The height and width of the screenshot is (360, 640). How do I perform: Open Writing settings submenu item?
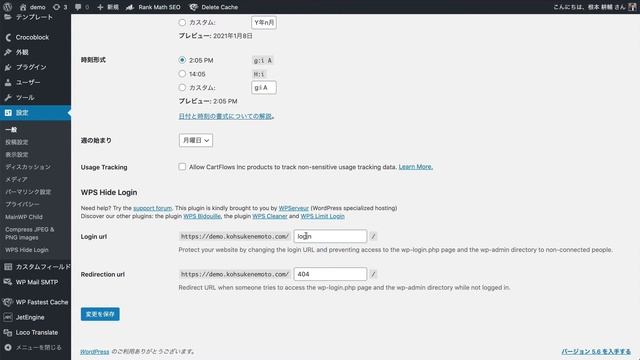pyautogui.click(x=17, y=142)
